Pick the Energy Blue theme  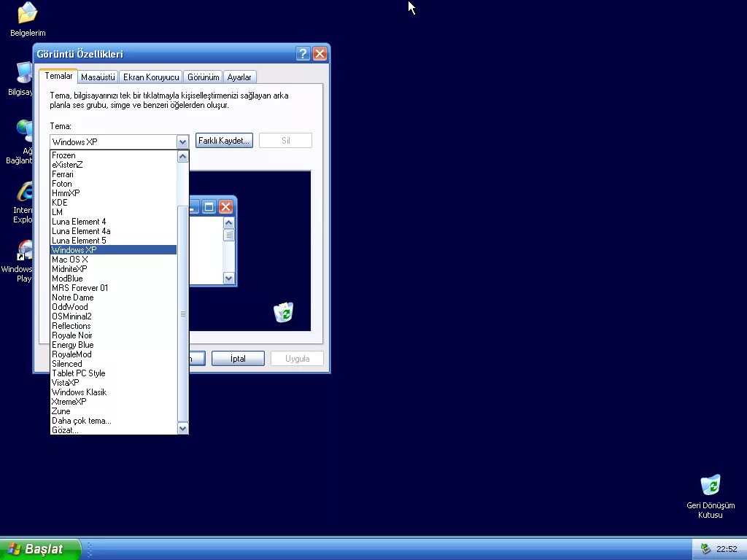113,345
